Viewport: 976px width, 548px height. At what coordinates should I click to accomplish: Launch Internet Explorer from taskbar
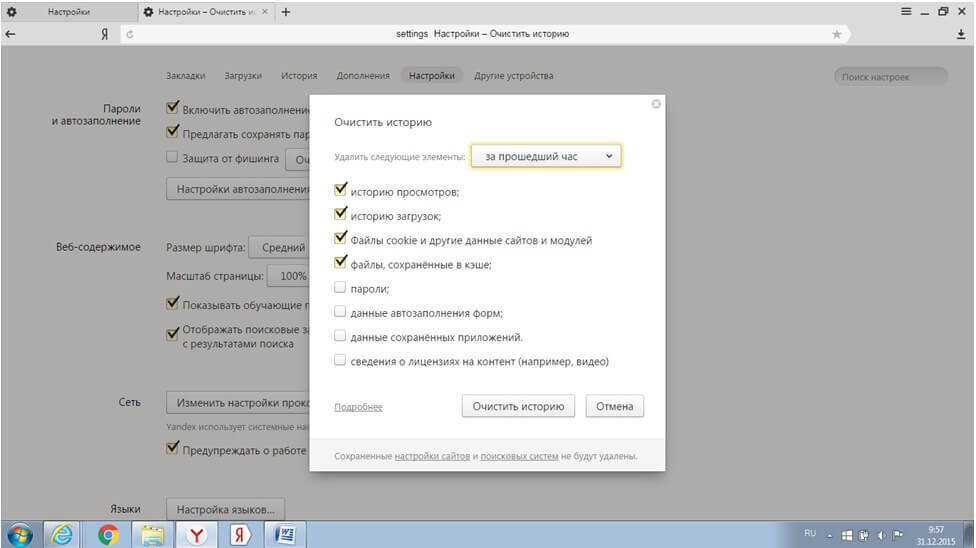[64, 535]
